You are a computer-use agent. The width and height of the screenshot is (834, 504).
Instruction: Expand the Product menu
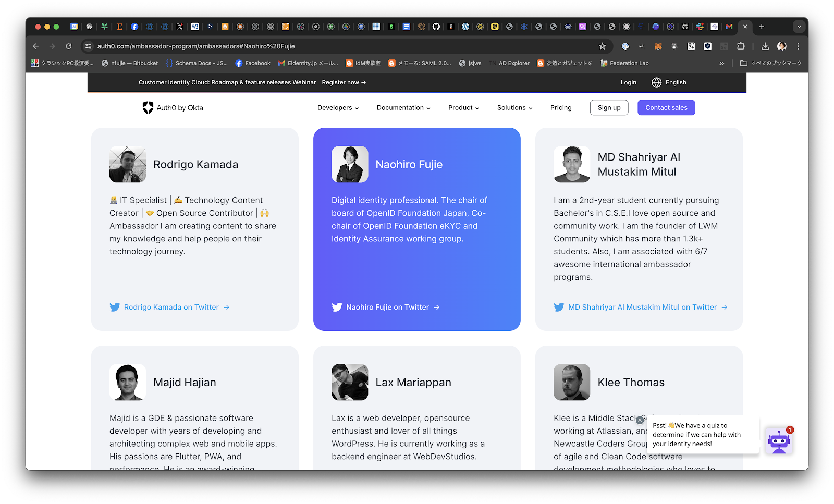tap(463, 108)
